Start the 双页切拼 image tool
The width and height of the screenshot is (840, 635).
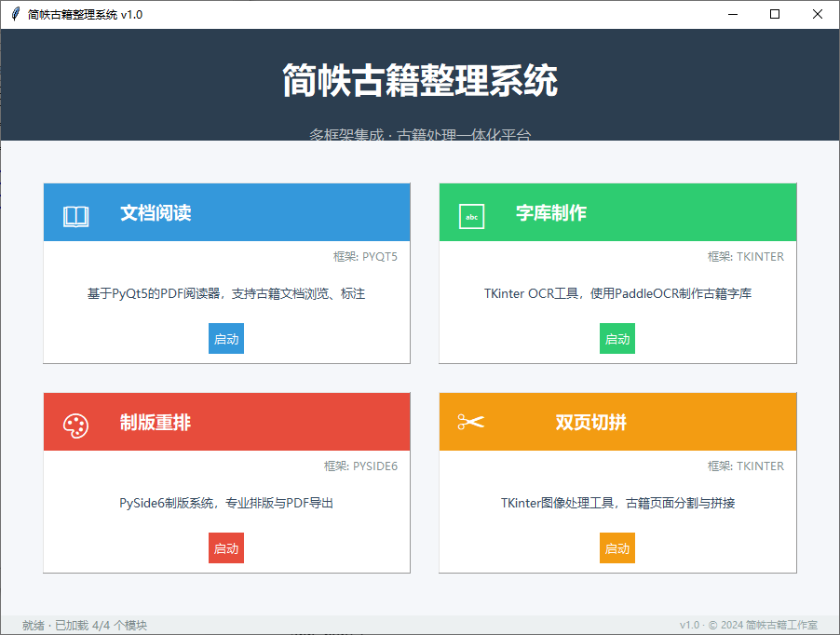point(616,547)
